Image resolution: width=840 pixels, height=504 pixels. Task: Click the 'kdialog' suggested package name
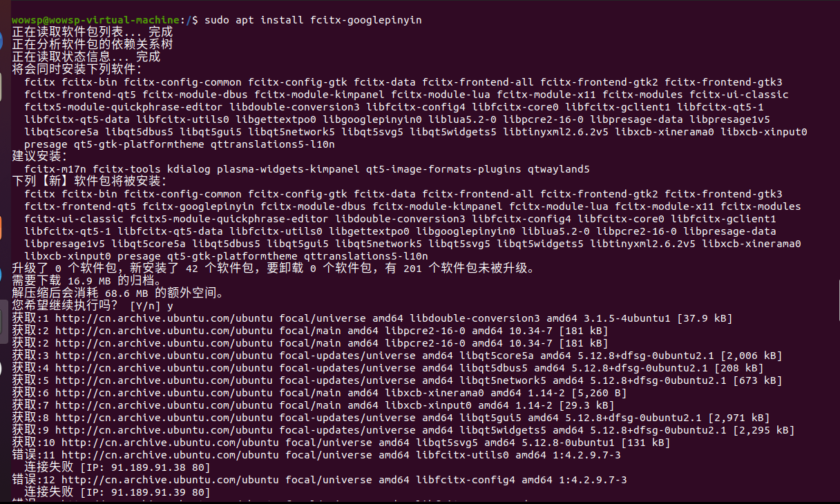pyautogui.click(x=189, y=169)
